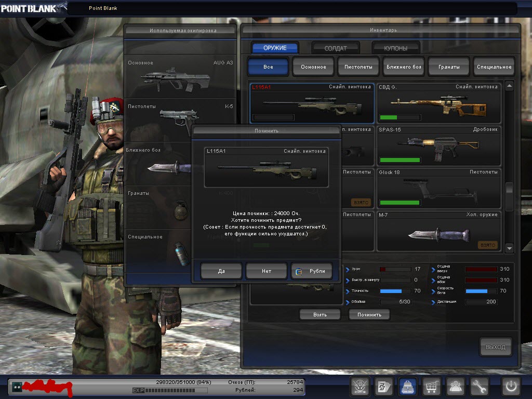
Task: Decline repair with the Нет button
Action: point(266,271)
